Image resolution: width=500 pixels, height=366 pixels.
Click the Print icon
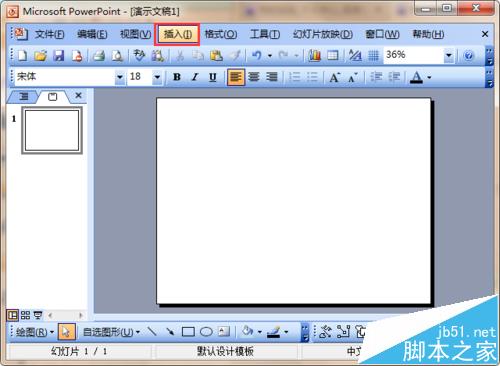(x=99, y=55)
